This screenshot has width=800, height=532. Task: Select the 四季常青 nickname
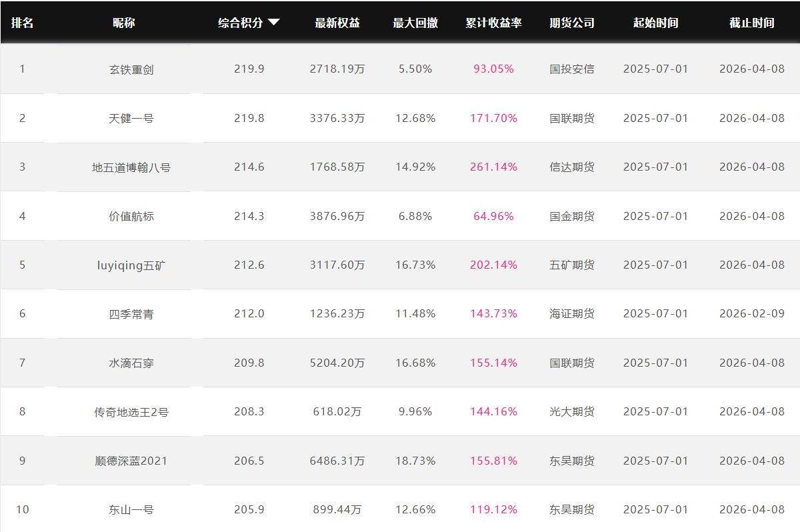point(131,314)
